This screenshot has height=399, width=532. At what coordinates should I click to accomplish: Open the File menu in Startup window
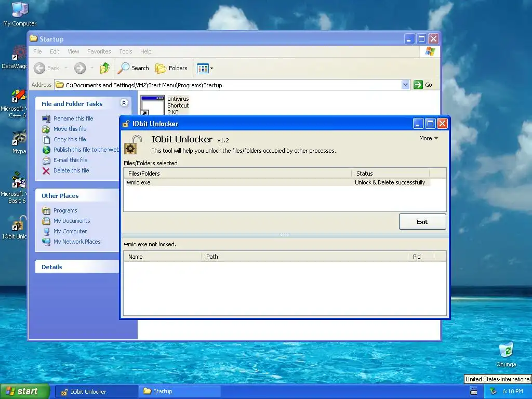coord(37,51)
